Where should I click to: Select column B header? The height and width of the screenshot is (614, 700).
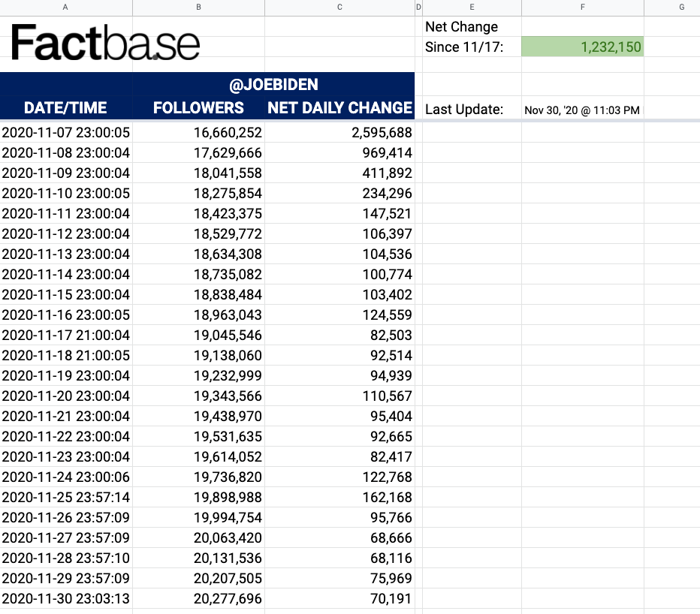point(198,8)
